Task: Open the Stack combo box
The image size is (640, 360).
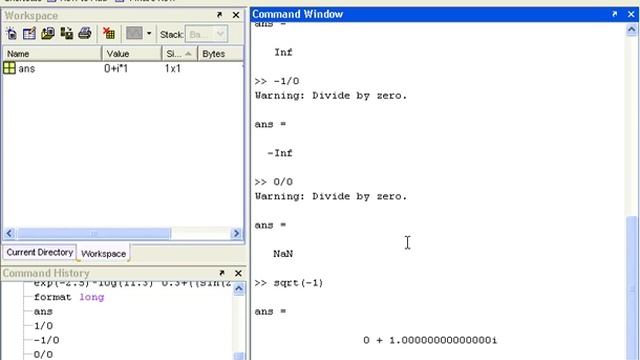Action: (x=207, y=34)
